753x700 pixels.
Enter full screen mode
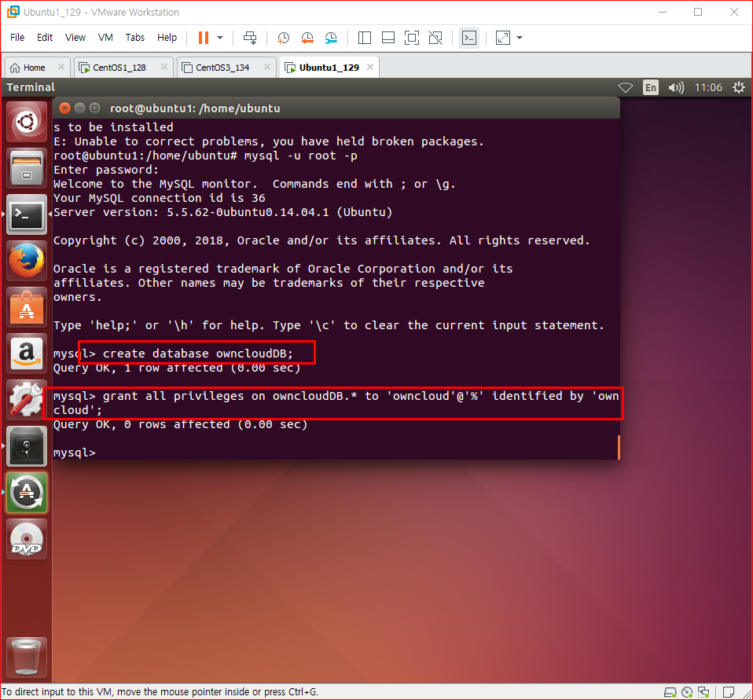pyautogui.click(x=412, y=38)
